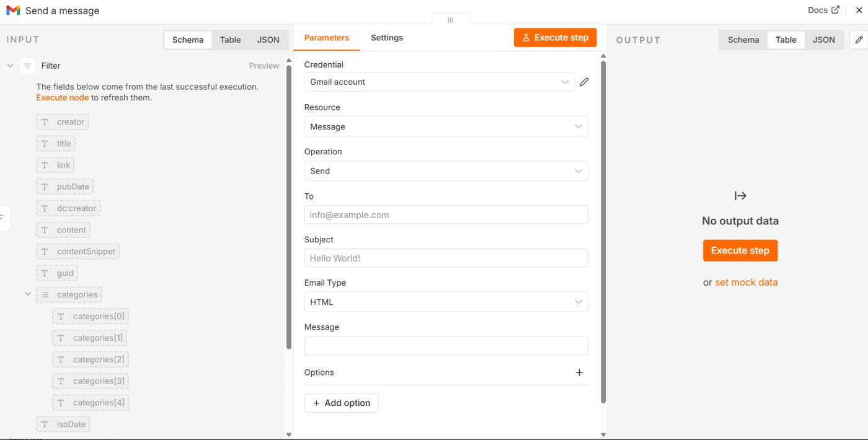Click Execute step button in parameters header
The height and width of the screenshot is (440, 868).
[555, 37]
